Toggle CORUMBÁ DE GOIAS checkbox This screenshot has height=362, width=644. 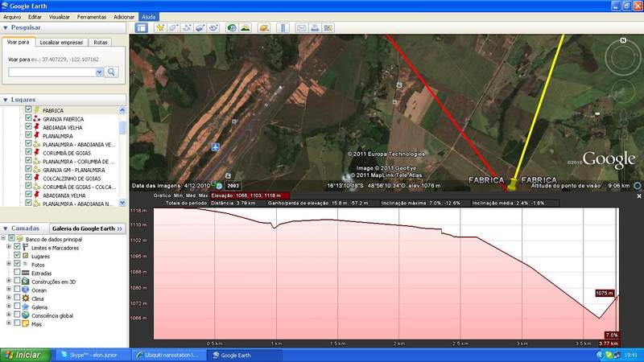click(28, 152)
